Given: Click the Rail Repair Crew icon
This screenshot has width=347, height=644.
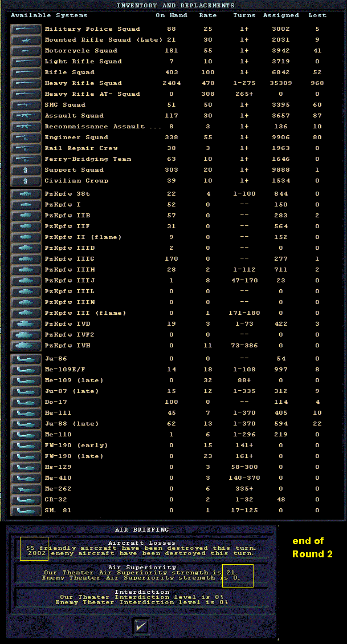Looking at the screenshot, I should pyautogui.click(x=26, y=148).
